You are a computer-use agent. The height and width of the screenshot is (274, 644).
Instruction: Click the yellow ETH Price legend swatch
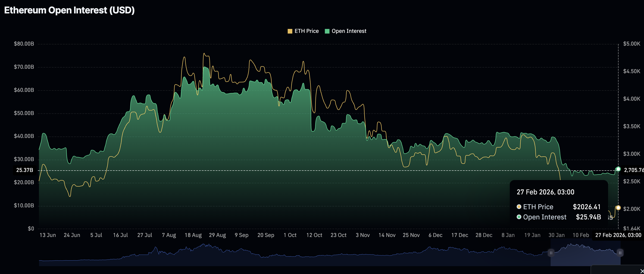click(x=290, y=31)
